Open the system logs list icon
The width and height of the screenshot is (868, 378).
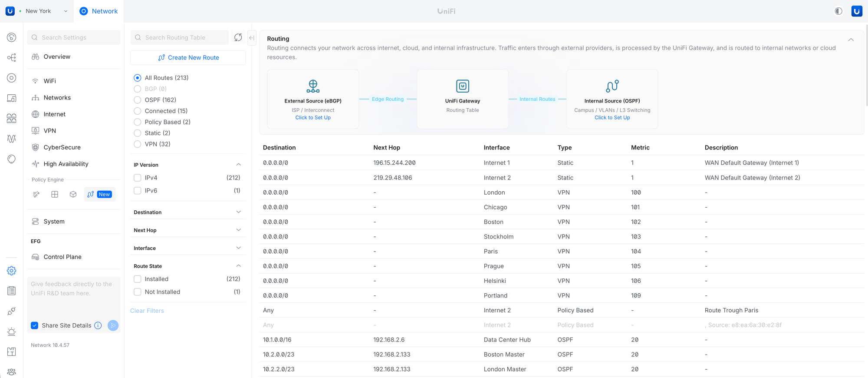tap(12, 291)
